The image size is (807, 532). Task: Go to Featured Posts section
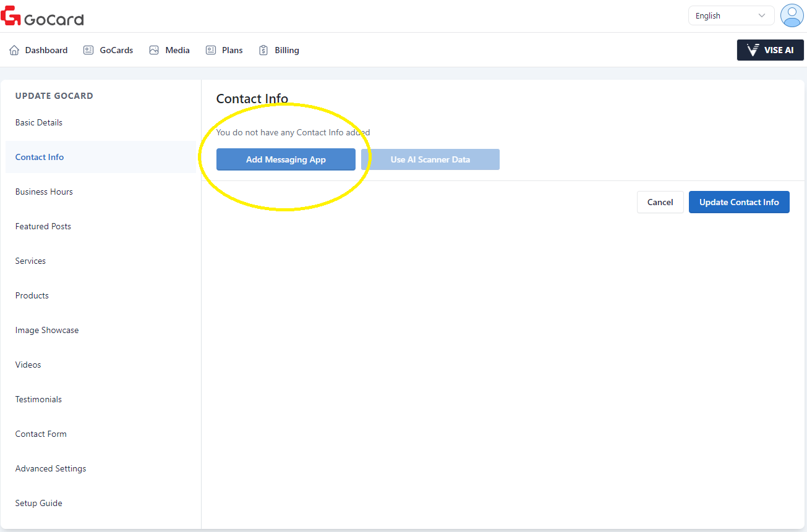[x=43, y=226]
